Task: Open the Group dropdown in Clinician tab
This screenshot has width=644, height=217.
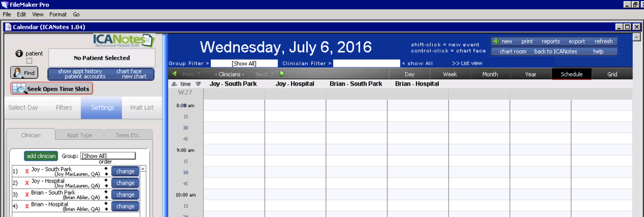Action: 108,156
